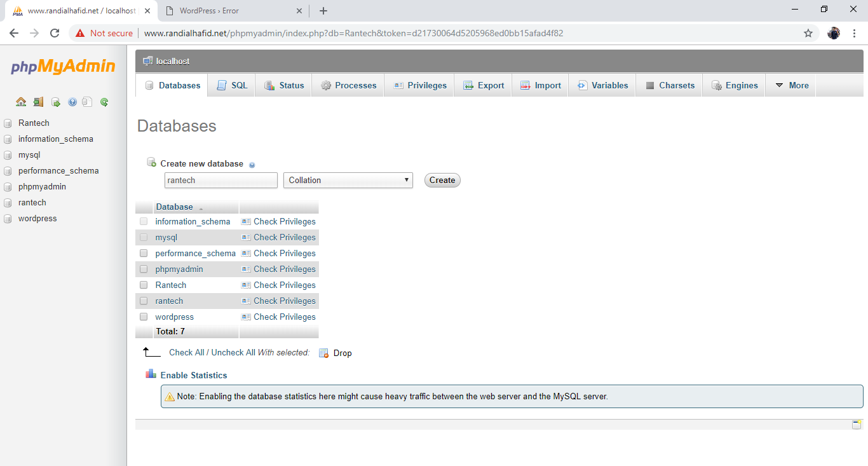The image size is (868, 466).
Task: Click the Not secure warning icon
Action: tap(80, 33)
